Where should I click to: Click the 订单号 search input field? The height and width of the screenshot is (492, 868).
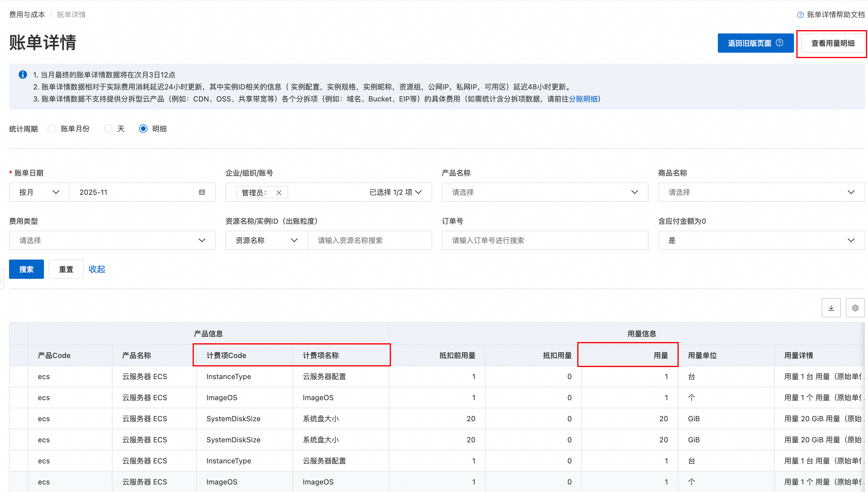coord(544,240)
